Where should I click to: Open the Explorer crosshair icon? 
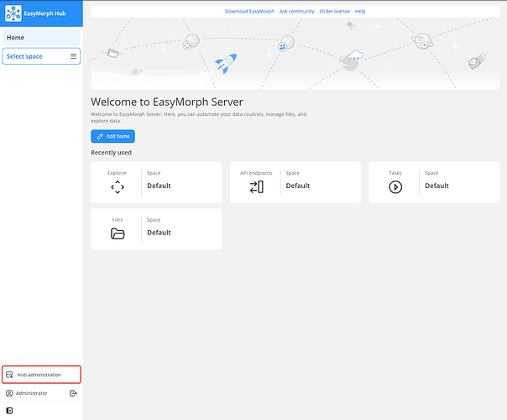point(118,187)
